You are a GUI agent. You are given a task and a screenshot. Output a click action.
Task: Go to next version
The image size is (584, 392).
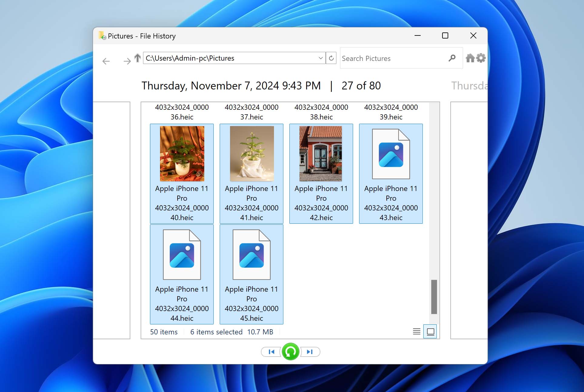point(310,352)
